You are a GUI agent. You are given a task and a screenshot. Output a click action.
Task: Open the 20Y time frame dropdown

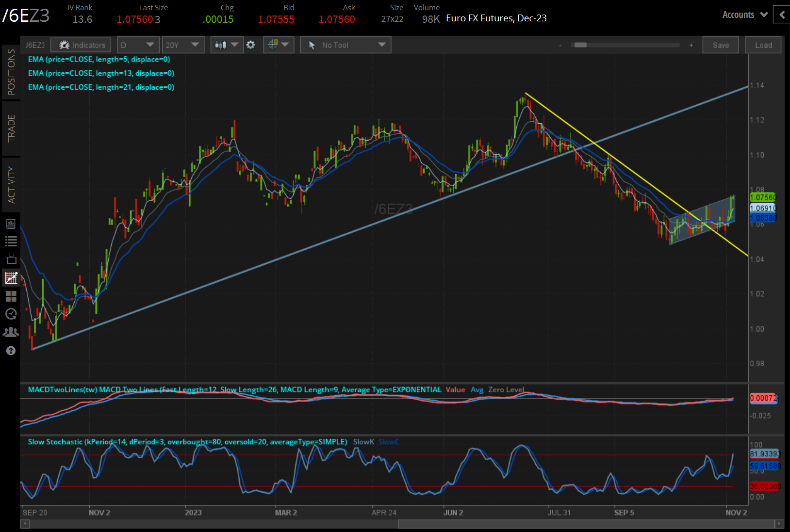pos(182,45)
